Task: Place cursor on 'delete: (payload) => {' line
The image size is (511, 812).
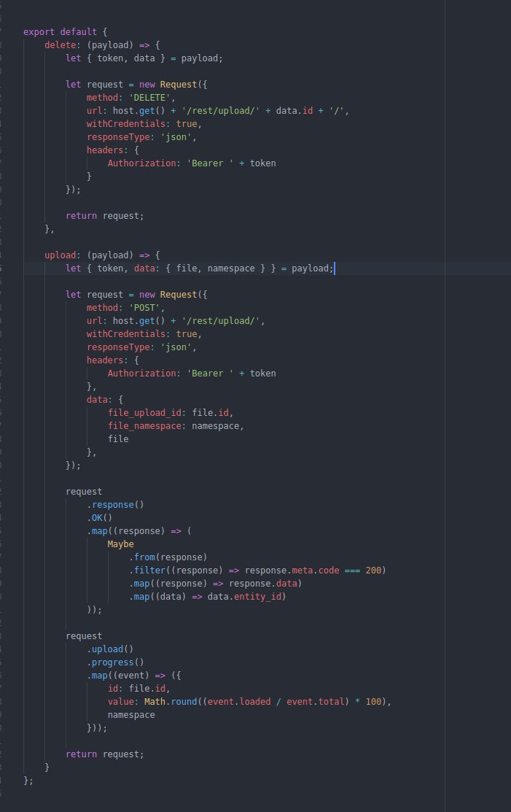Action: point(102,45)
